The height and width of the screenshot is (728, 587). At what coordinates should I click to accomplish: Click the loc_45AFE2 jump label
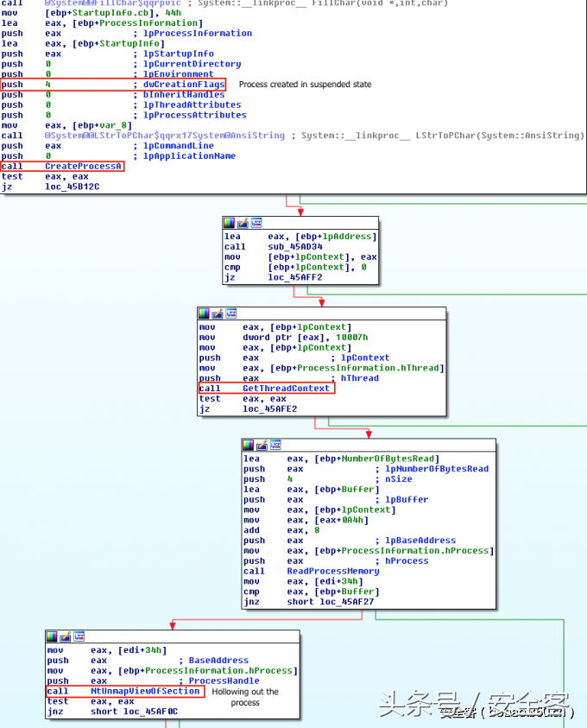click(269, 408)
